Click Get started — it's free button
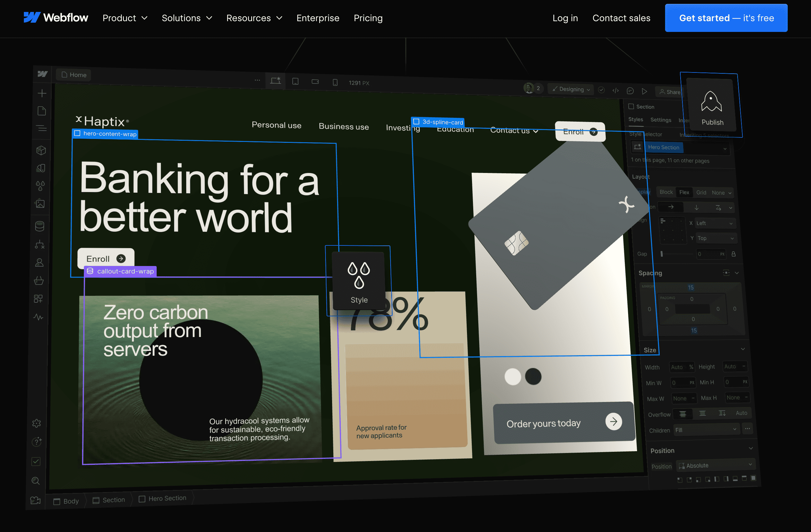The image size is (811, 532). tap(726, 18)
